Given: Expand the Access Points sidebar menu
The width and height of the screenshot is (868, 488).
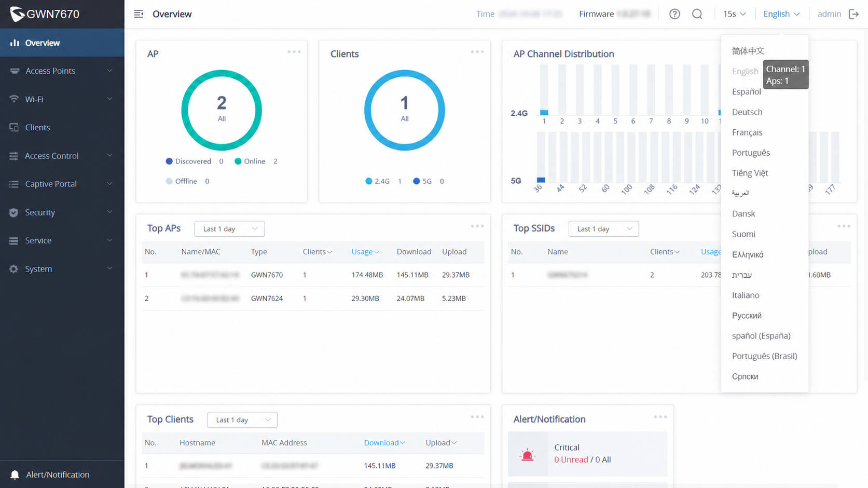Looking at the screenshot, I should [x=62, y=71].
